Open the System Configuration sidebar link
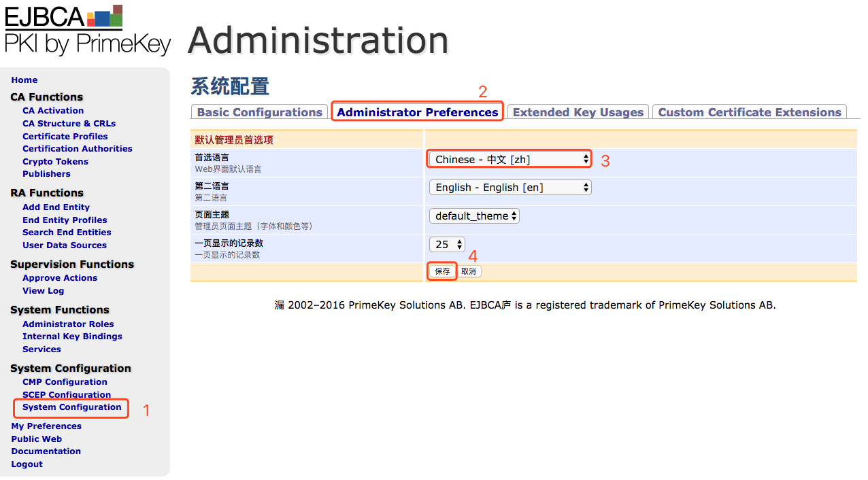 72,407
